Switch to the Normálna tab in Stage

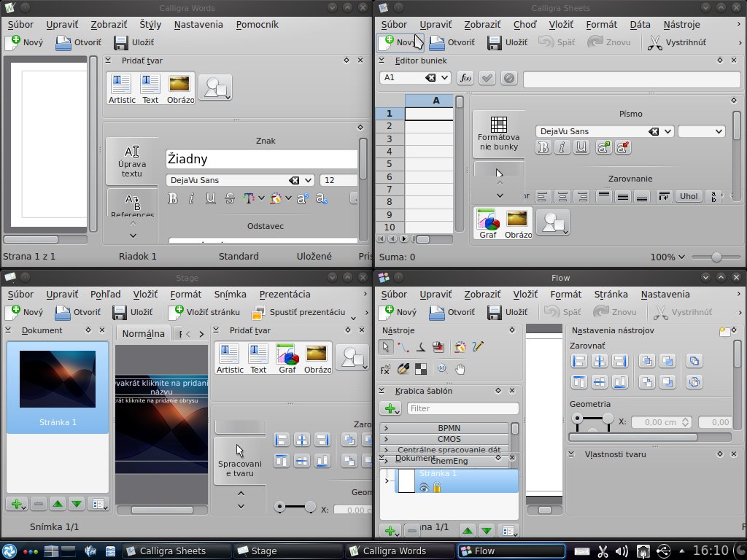click(143, 334)
